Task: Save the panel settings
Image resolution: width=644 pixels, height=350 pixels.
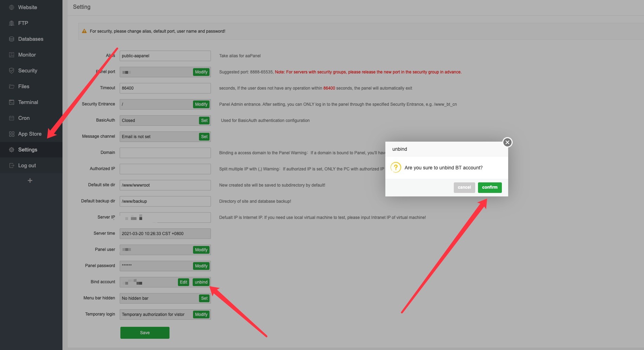Action: pyautogui.click(x=145, y=333)
